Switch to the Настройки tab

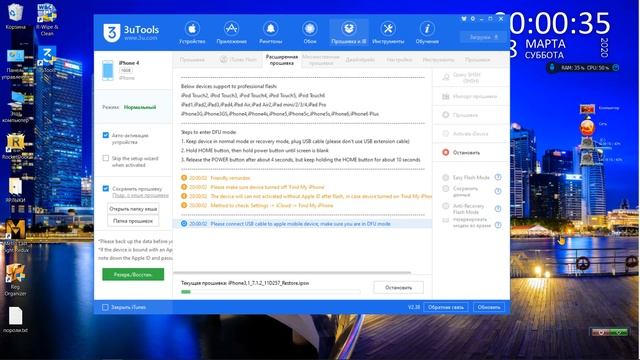(x=399, y=60)
